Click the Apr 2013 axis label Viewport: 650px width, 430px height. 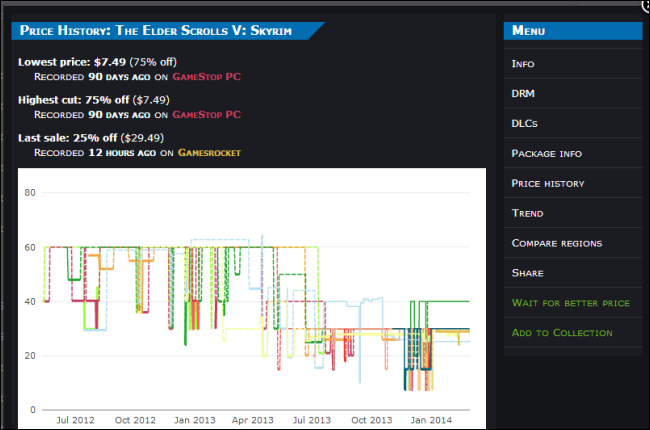click(252, 420)
